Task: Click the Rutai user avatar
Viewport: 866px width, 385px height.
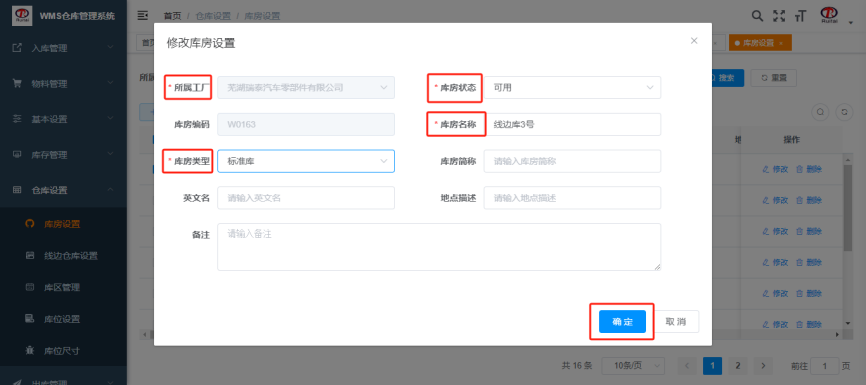Action: pyautogui.click(x=830, y=15)
